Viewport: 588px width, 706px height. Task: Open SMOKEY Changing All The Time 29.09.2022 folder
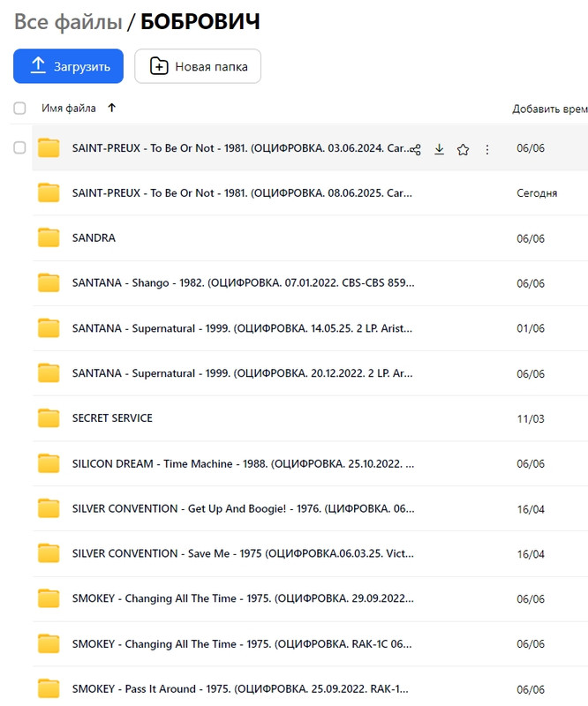[243, 598]
